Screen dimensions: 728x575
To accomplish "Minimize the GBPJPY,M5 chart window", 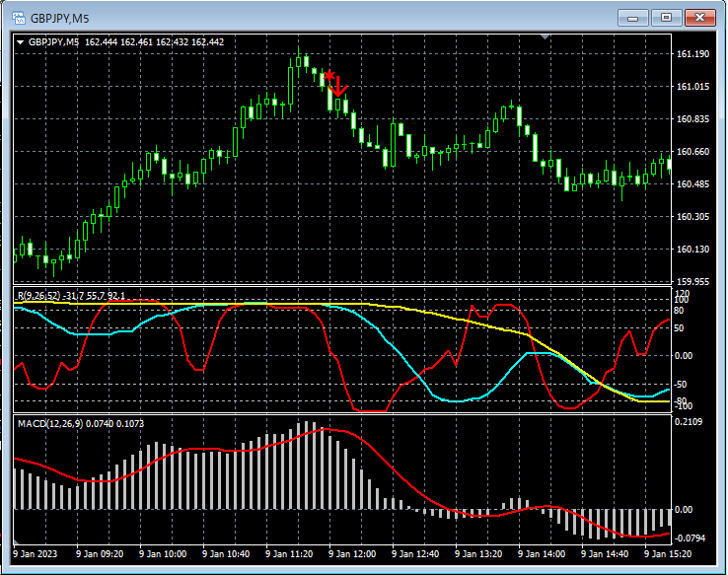I will click(x=634, y=17).
